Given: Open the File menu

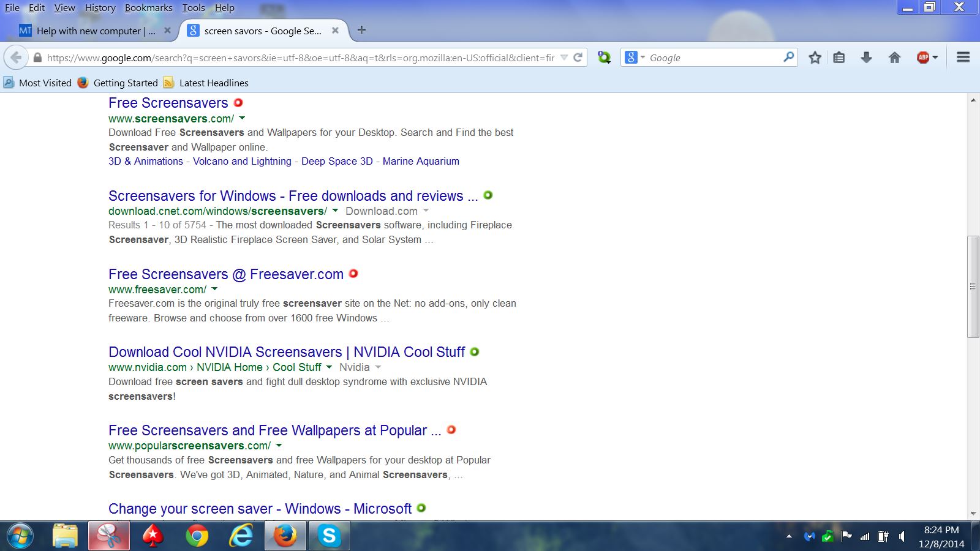Looking at the screenshot, I should [12, 8].
